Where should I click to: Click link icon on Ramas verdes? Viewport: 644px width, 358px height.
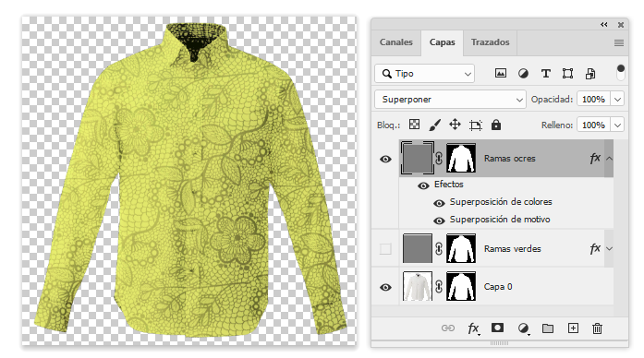(x=439, y=248)
